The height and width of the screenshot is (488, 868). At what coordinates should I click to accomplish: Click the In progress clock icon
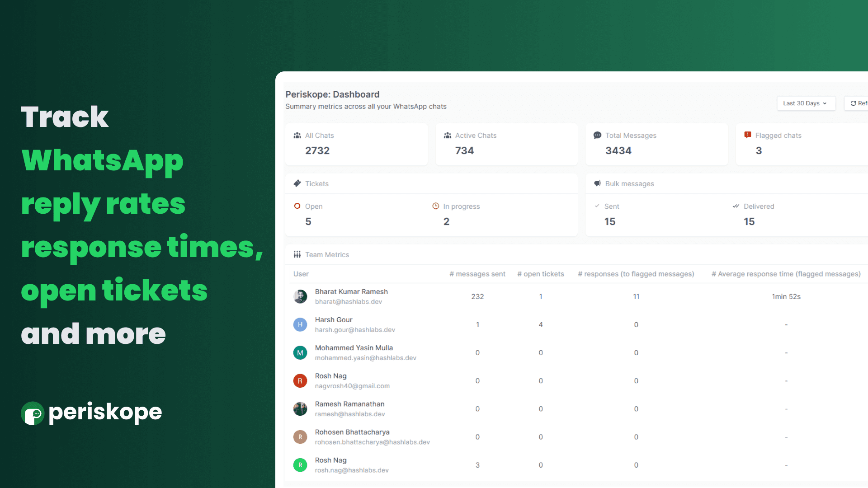[x=435, y=206]
